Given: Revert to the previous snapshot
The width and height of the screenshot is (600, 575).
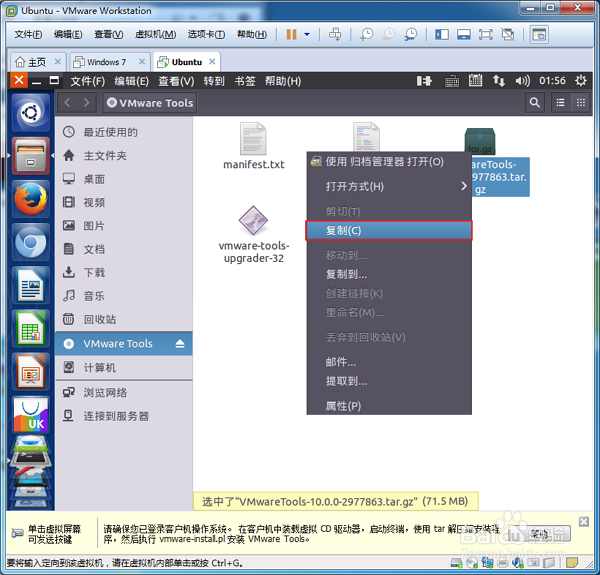Looking at the screenshot, I should tap(389, 34).
